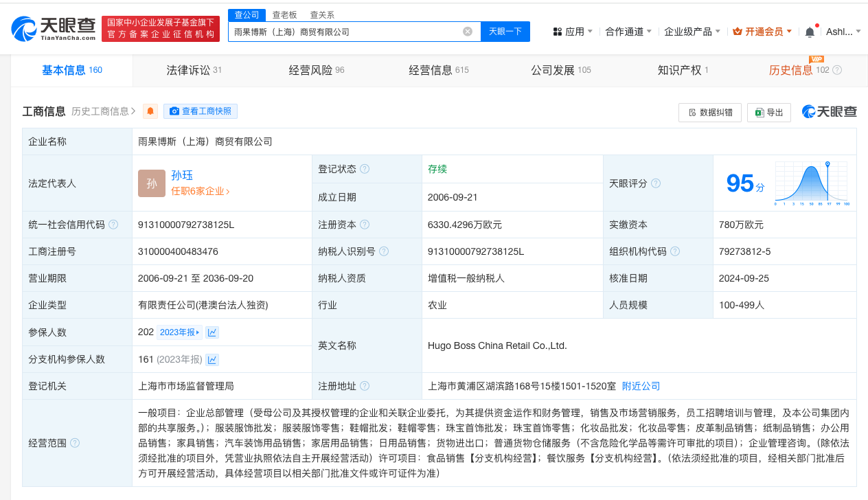Open the 开通会员 membership dropdown
868x500 pixels.
(762, 32)
